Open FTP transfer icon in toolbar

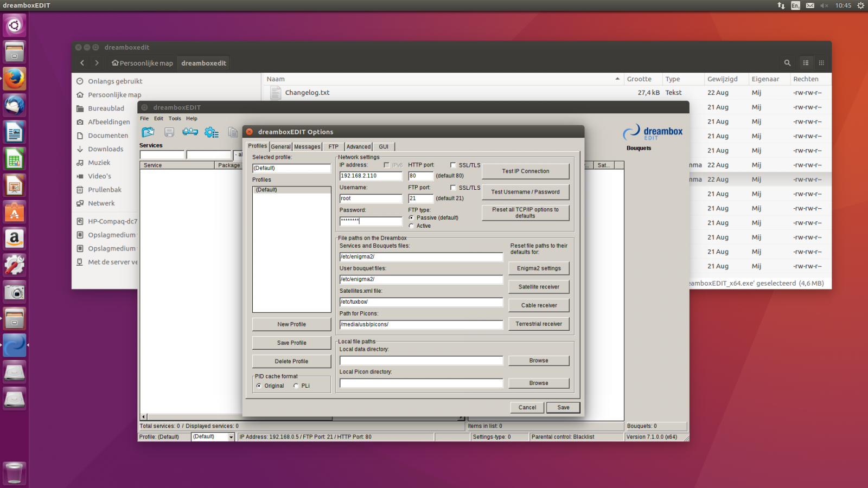coord(190,132)
